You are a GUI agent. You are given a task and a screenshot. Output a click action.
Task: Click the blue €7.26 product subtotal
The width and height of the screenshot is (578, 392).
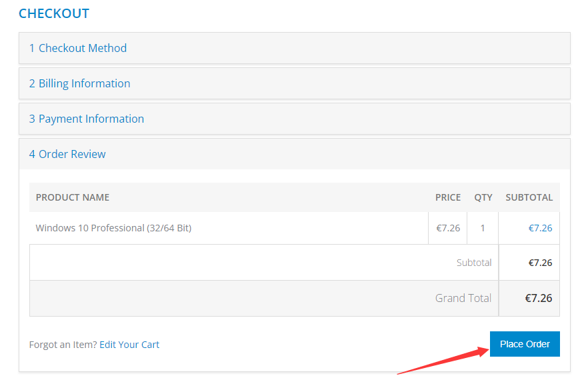click(x=540, y=228)
